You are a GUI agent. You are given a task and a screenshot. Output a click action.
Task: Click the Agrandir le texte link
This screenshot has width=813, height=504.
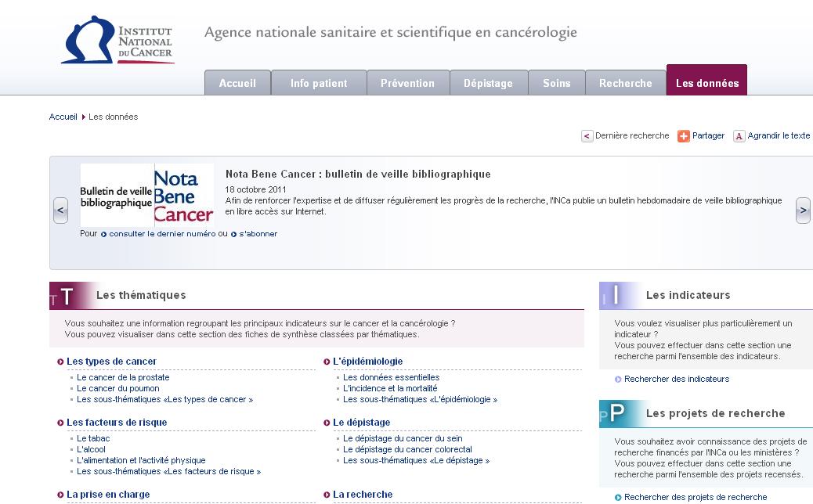click(x=779, y=135)
